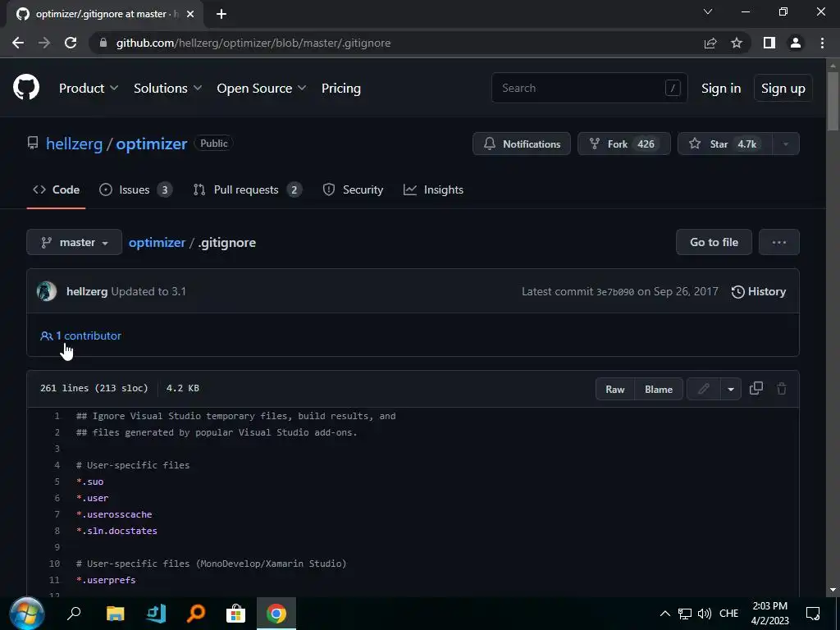
Task: Click the browser address bar URL
Action: [x=253, y=43]
